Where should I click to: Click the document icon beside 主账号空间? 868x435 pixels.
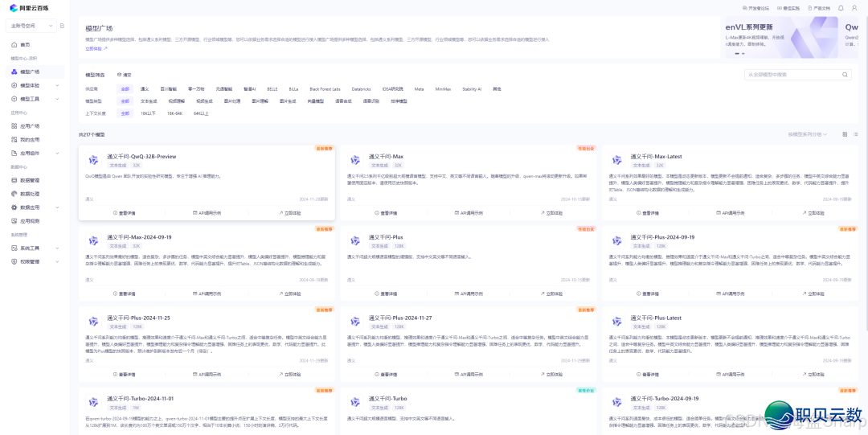(x=62, y=26)
